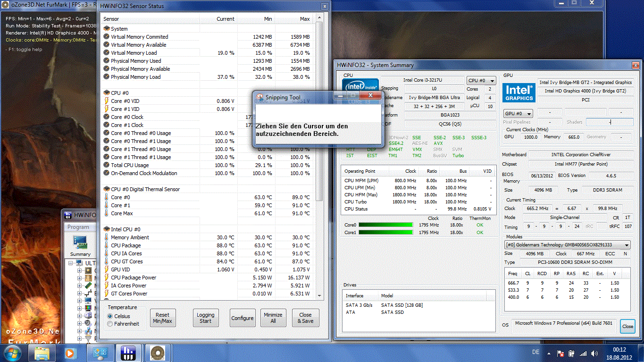Show hidden tray icons arrow
The image size is (644, 362).
coord(549,354)
